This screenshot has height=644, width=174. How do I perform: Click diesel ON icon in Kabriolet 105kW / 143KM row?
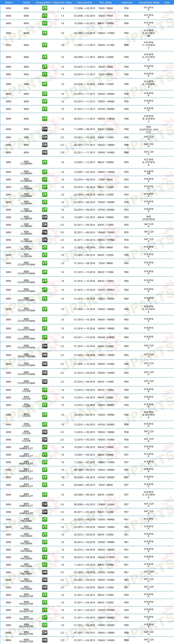tap(45, 504)
